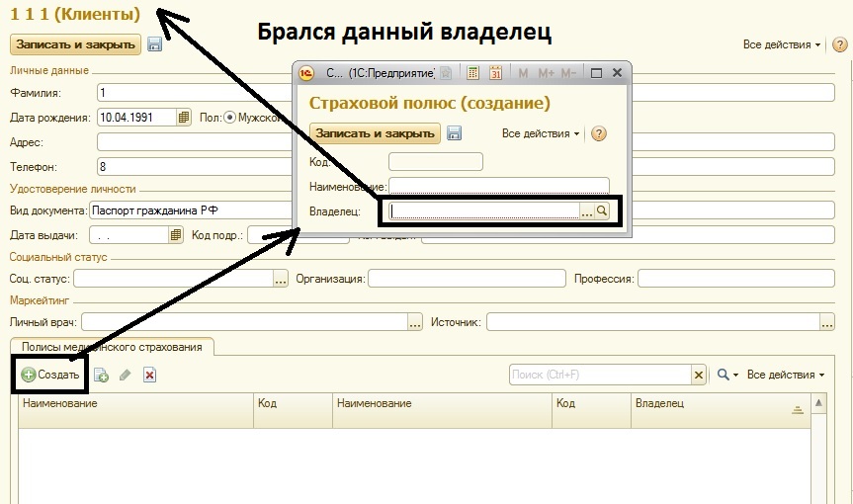Click the save diskette icon in Страховой полюс dialog

click(x=455, y=133)
